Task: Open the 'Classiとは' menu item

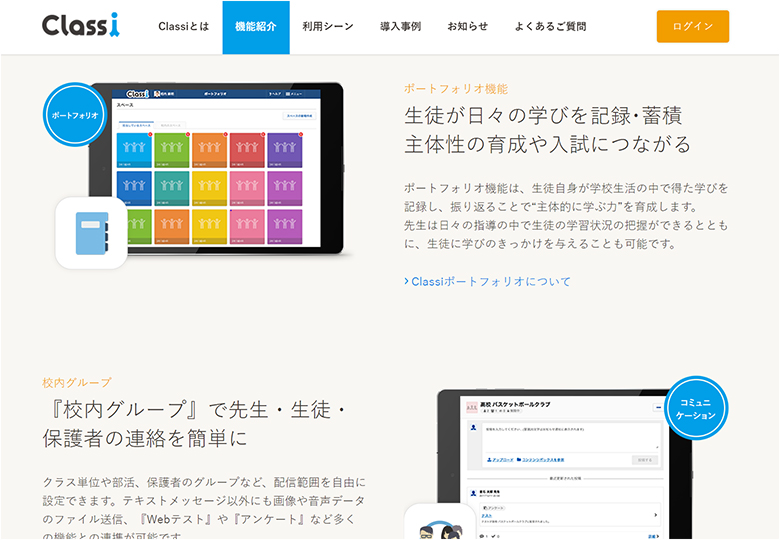Action: [184, 27]
